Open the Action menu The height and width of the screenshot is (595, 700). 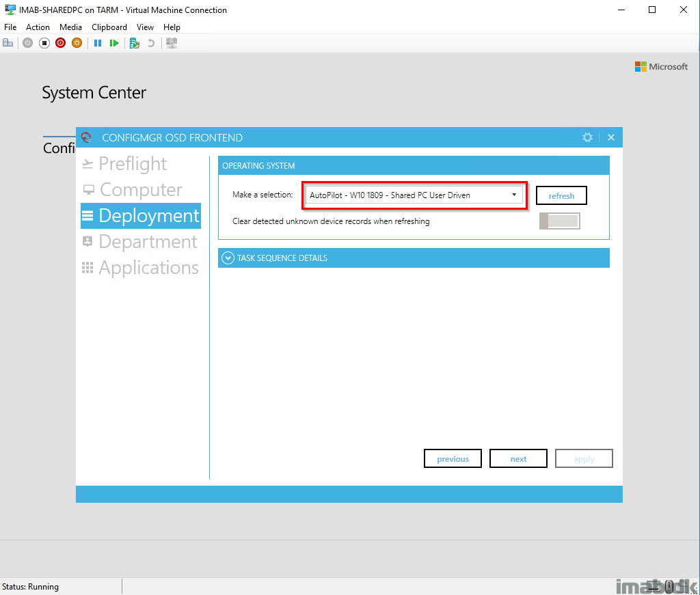point(38,27)
